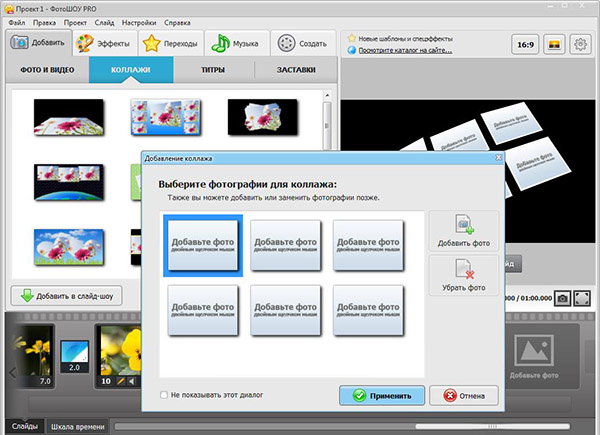
Task: Open the Создать tab with film reel icon
Action: pos(303,43)
